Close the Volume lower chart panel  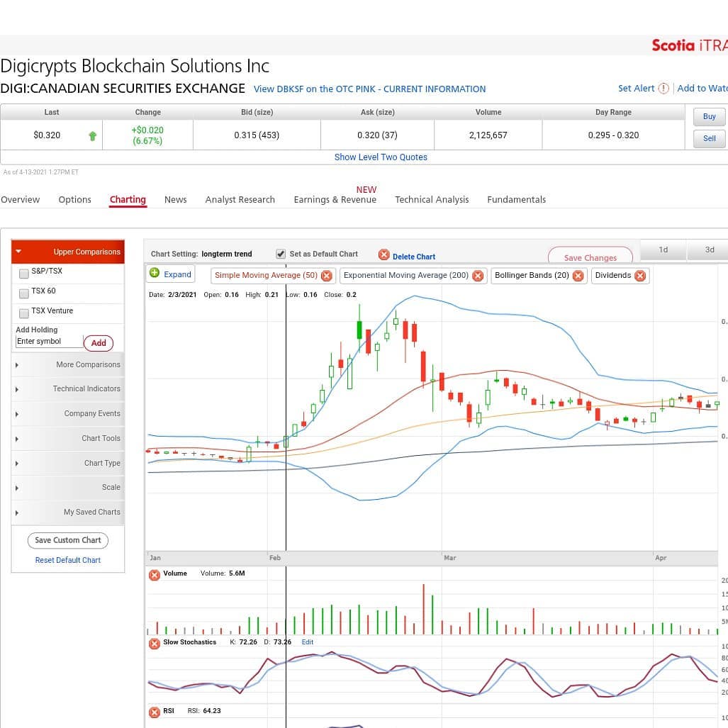(x=155, y=575)
